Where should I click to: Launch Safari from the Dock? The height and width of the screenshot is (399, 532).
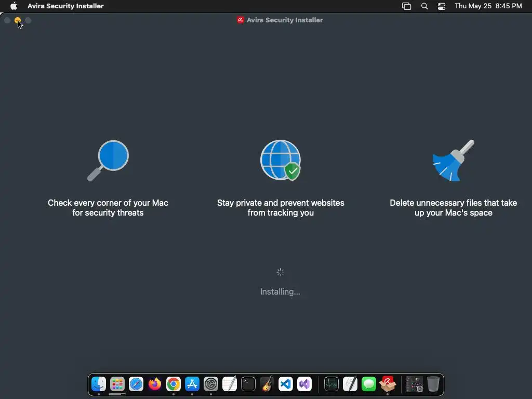[x=136, y=384]
